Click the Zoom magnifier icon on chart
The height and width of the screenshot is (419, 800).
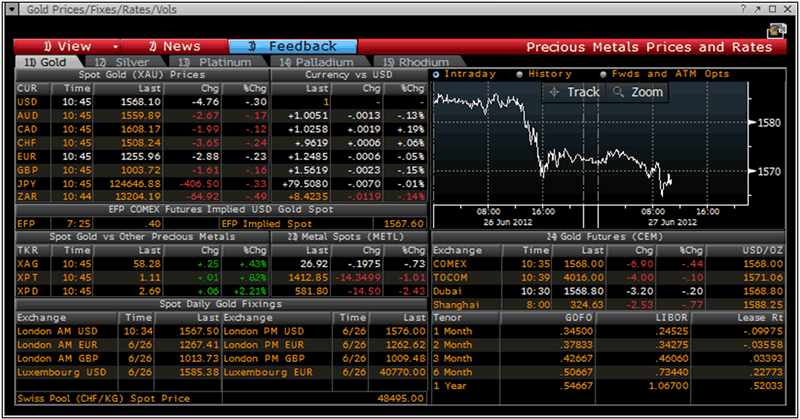[x=618, y=92]
